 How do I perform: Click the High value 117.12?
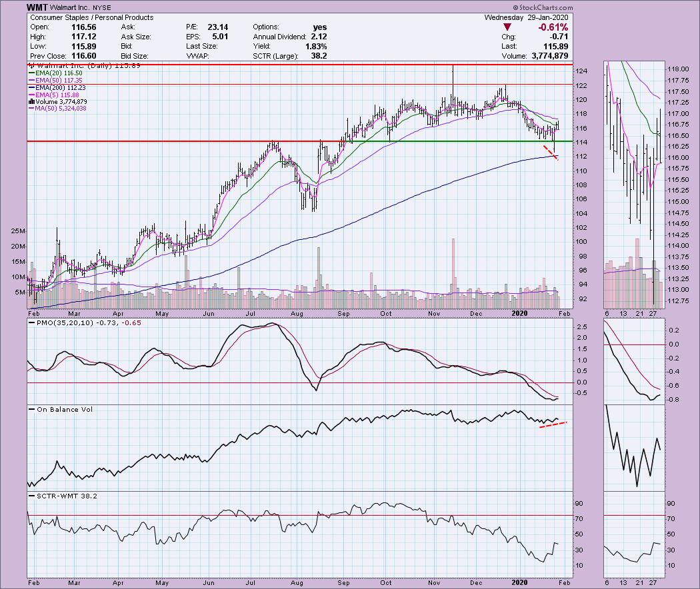click(84, 37)
